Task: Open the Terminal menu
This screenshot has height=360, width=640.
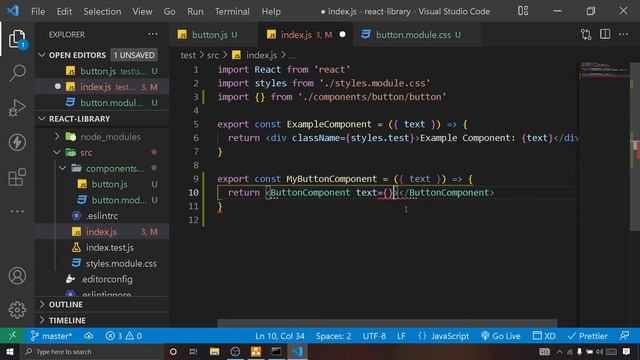Action: pos(232,11)
